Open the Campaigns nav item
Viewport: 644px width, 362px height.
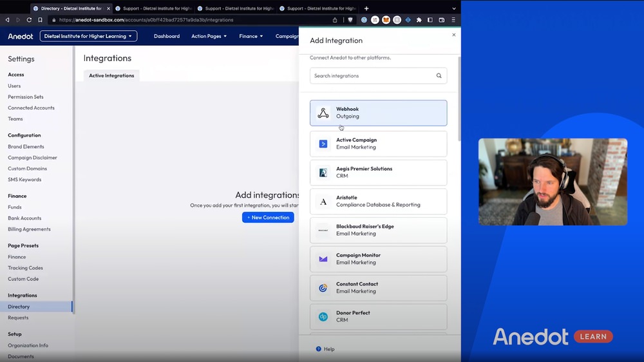pyautogui.click(x=287, y=36)
